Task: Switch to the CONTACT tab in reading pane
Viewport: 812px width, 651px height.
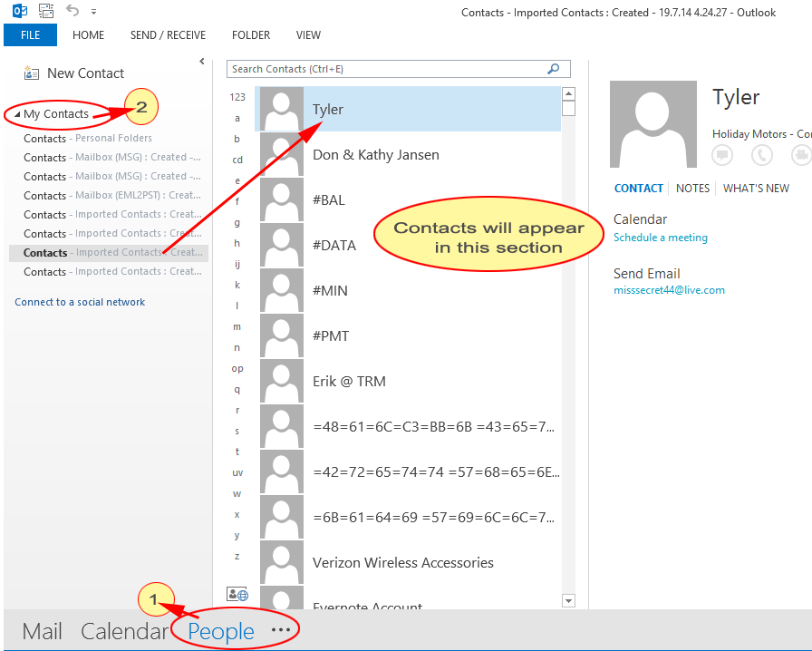Action: click(639, 189)
